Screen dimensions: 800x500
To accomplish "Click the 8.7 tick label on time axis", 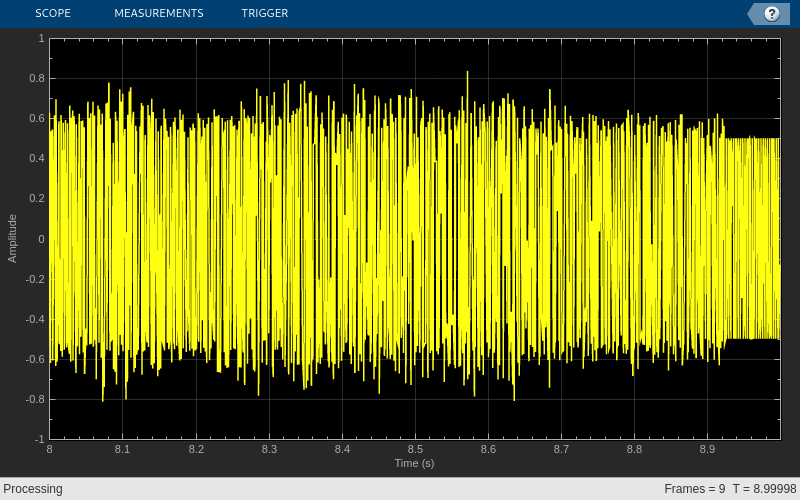I will point(561,449).
